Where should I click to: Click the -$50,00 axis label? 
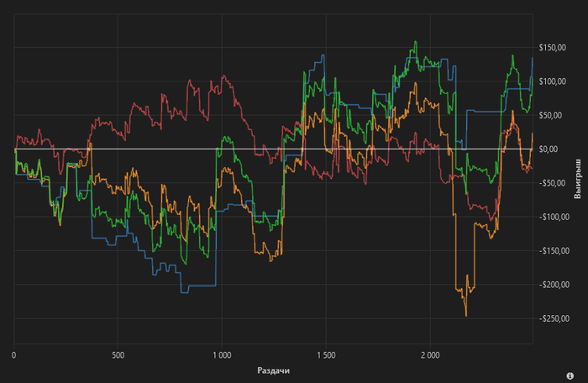(552, 183)
